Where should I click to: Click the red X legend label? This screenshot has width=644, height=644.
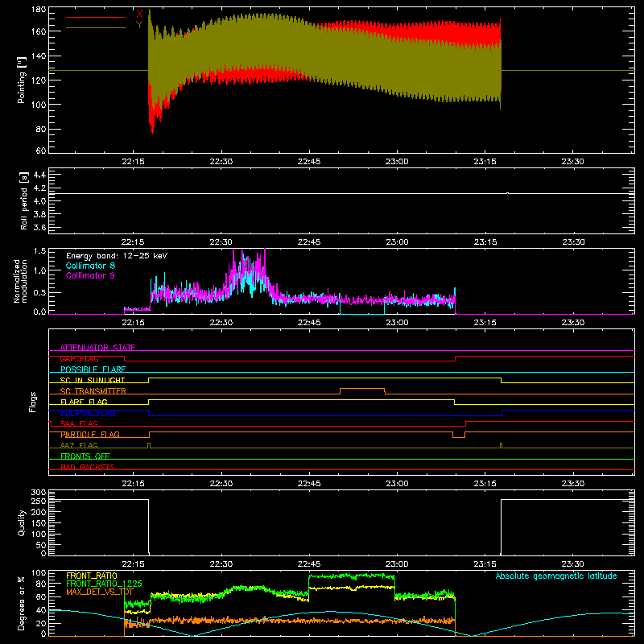[139, 14]
